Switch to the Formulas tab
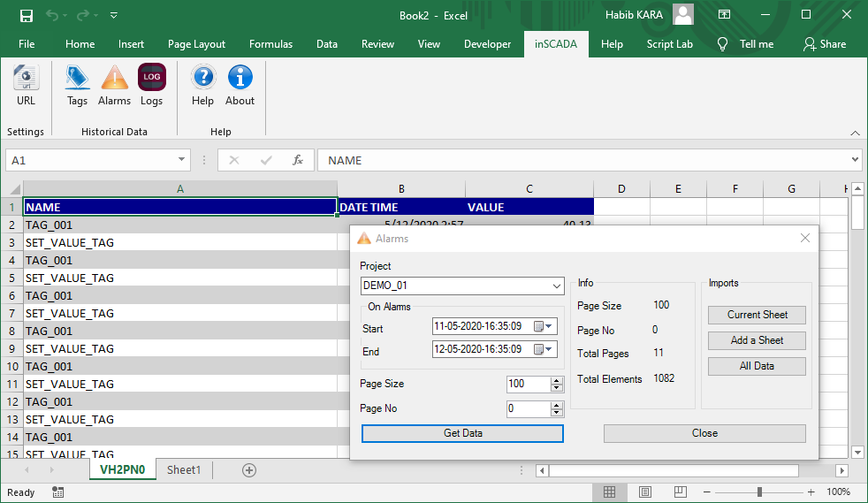This screenshot has width=868, height=503. (270, 44)
